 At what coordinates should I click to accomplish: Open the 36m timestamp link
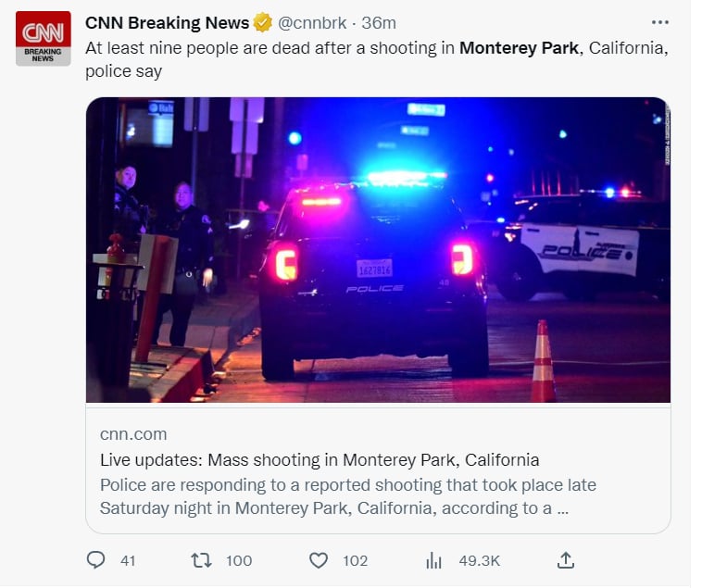[379, 23]
